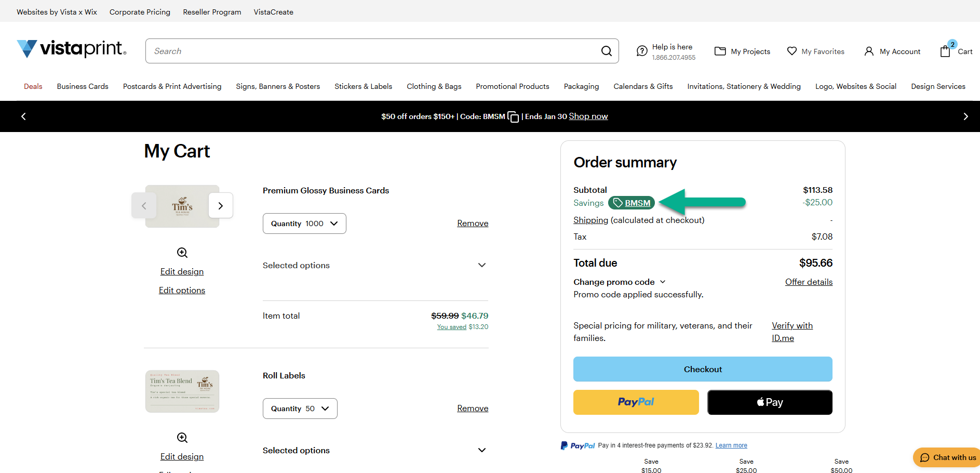Copy promo code BMSM with copy icon

coord(513,117)
